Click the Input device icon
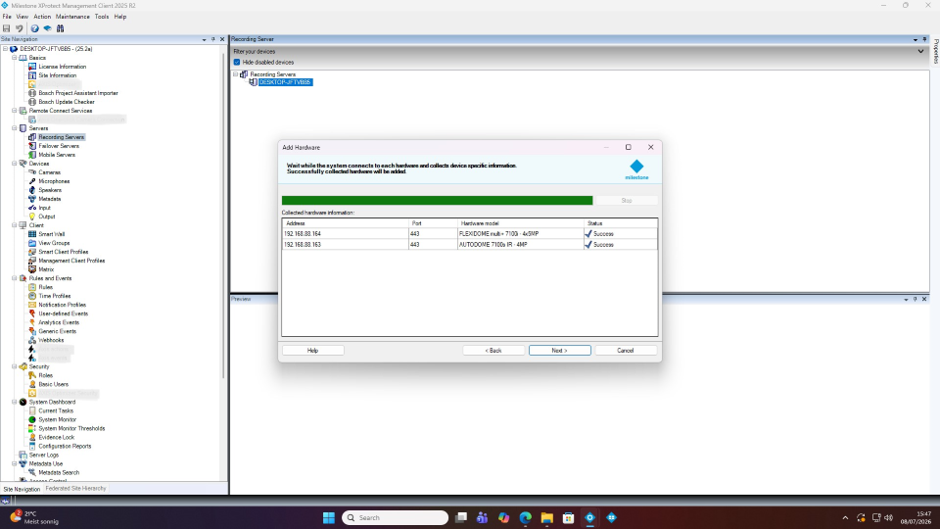The width and height of the screenshot is (940, 529). click(x=32, y=208)
